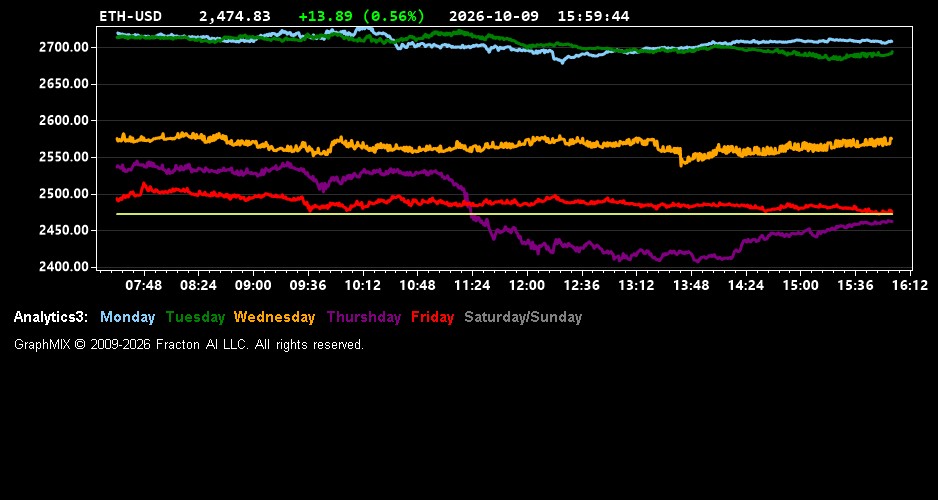
Task: Click the 13:12 time axis label
Action: coord(636,286)
